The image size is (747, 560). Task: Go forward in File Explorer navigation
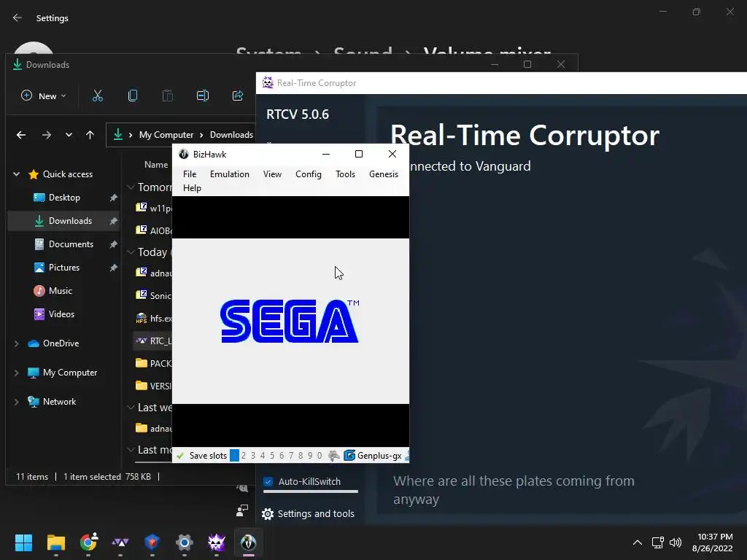46,135
